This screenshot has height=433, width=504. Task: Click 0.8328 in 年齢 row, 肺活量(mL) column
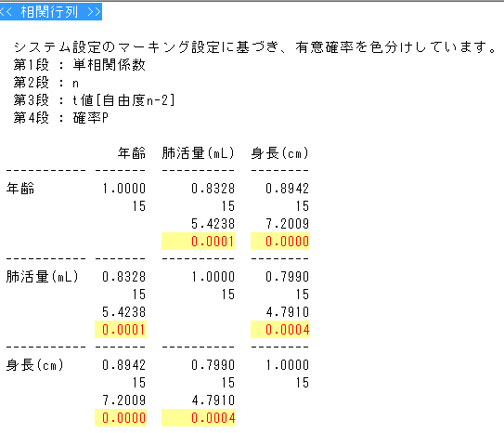point(213,189)
